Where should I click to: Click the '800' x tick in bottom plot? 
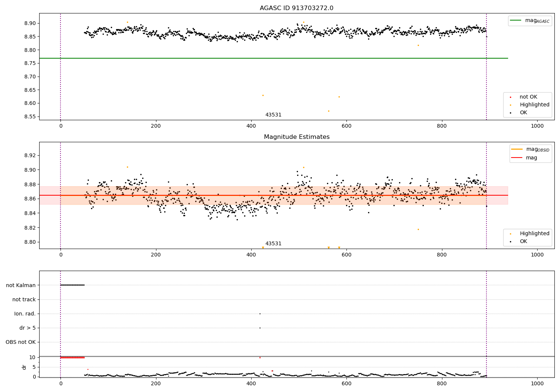[x=442, y=383]
